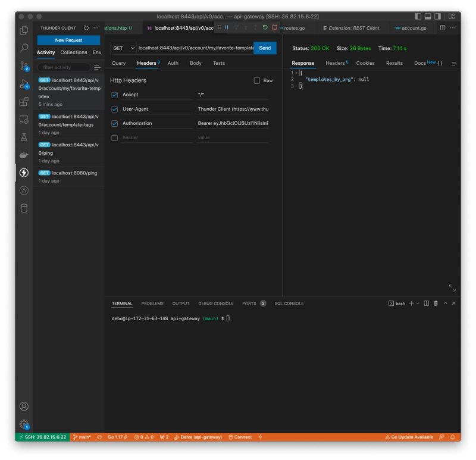Expand response with diagonal arrows icon

452,288
